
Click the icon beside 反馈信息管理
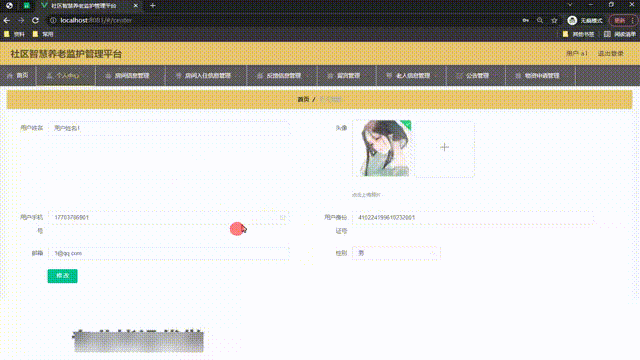point(260,76)
